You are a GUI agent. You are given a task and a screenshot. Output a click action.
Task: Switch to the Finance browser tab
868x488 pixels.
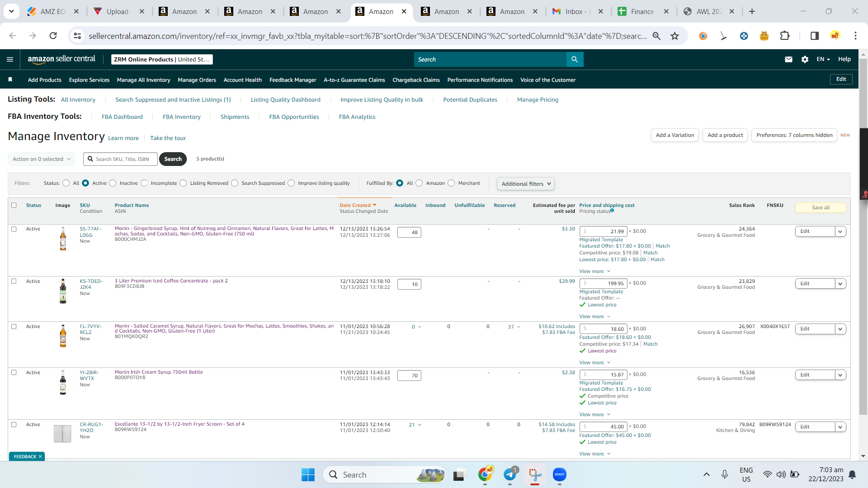click(643, 11)
